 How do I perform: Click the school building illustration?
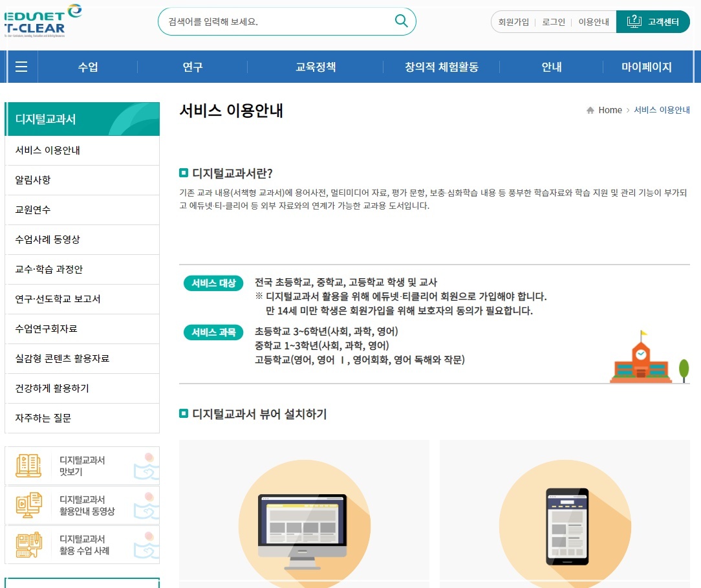[x=641, y=357]
